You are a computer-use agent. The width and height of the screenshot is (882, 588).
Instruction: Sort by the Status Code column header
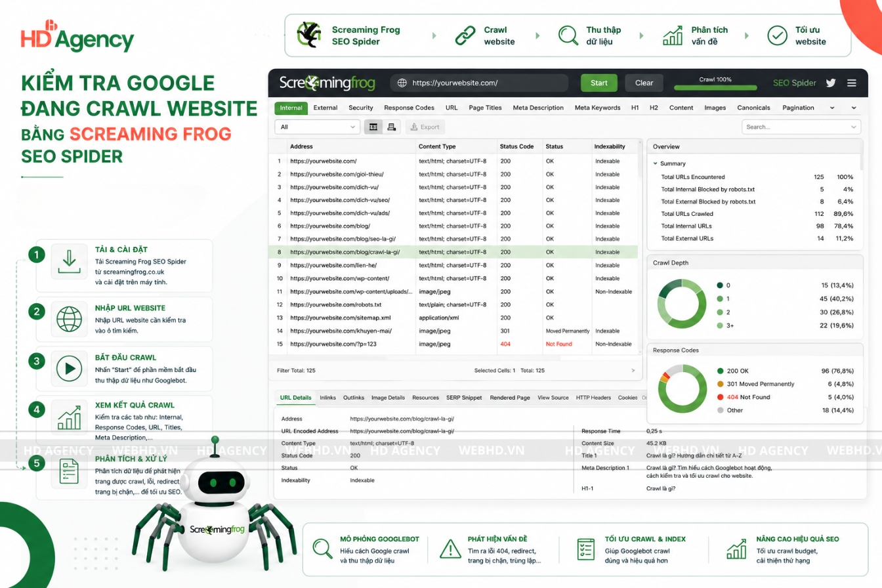click(516, 146)
